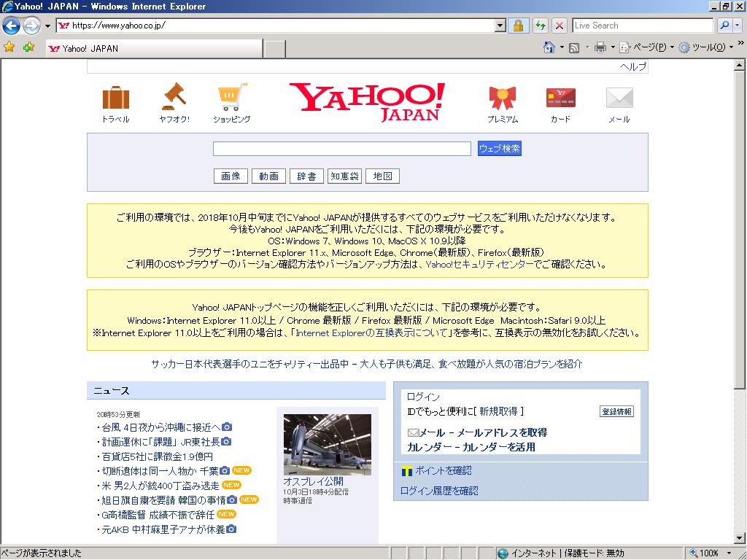747x560 pixels.
Task: Open 大人も子供も満足 宿泊プラン link
Action: coord(471,365)
